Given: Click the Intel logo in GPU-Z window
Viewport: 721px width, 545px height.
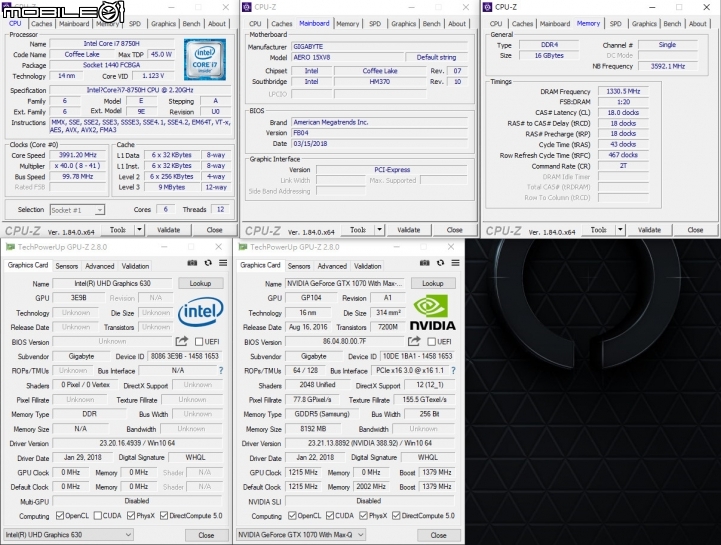Looking at the screenshot, I should [200, 311].
